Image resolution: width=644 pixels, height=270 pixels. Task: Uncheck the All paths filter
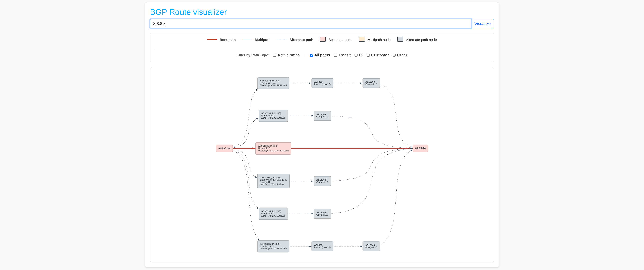(x=311, y=55)
